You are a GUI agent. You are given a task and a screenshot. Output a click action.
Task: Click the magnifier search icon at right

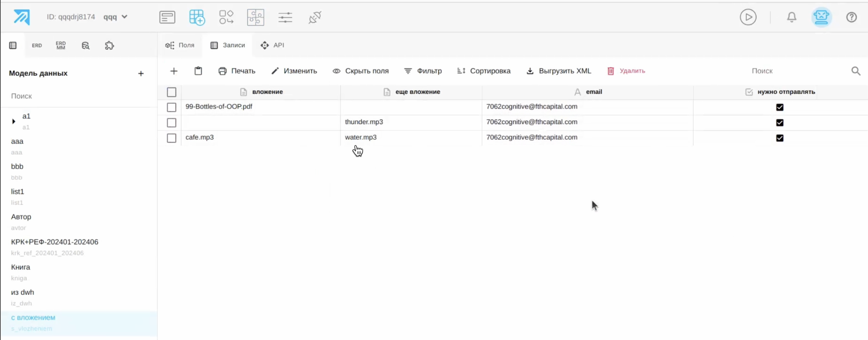pos(856,71)
